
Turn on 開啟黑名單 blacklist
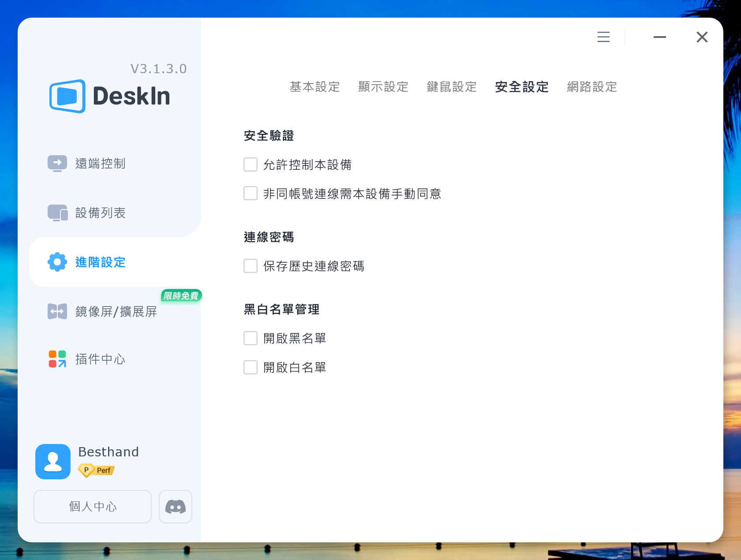click(x=250, y=338)
